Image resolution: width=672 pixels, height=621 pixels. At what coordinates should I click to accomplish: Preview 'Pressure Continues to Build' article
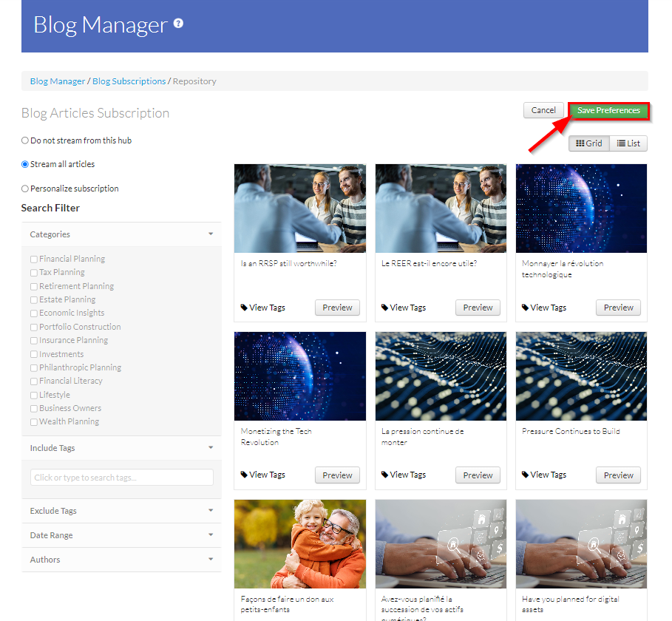coord(619,475)
